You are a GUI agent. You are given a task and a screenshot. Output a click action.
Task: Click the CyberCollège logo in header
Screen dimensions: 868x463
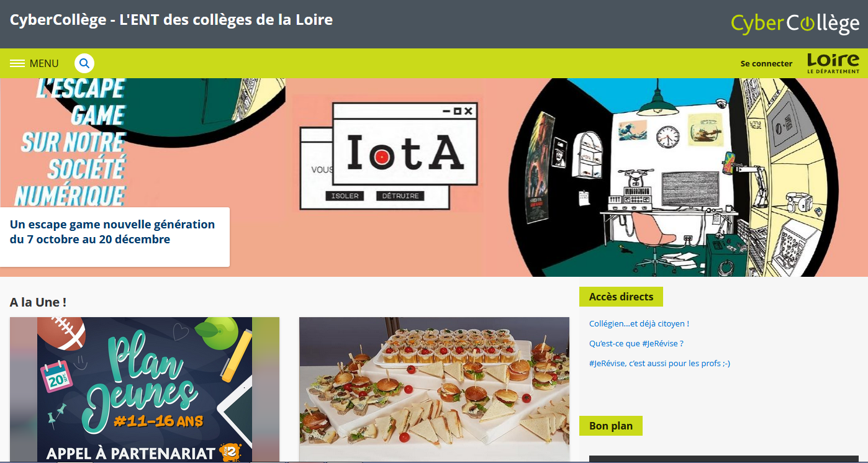(795, 24)
